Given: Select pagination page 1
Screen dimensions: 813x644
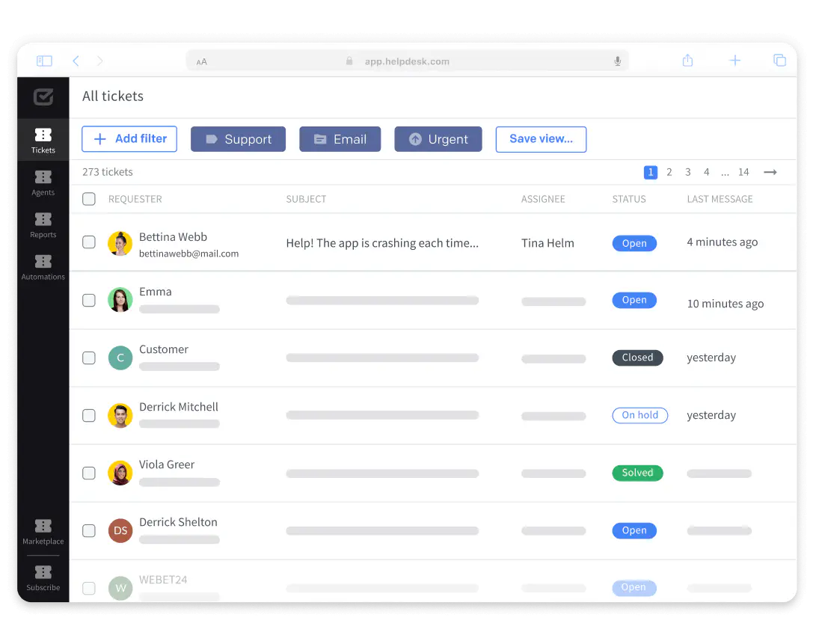Looking at the screenshot, I should [650, 172].
